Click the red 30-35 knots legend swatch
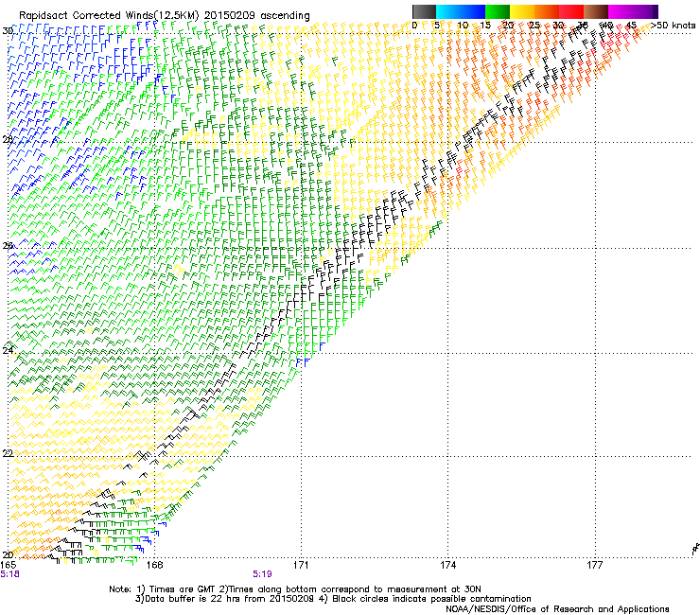 click(571, 11)
